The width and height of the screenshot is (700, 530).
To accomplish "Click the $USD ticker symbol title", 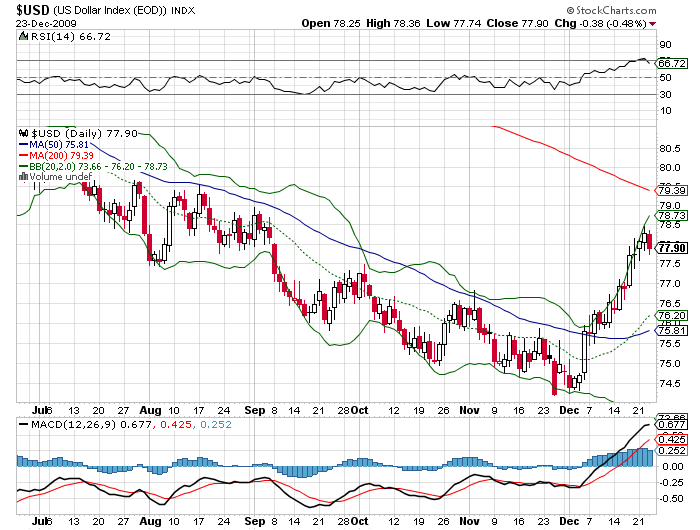I will [33, 10].
